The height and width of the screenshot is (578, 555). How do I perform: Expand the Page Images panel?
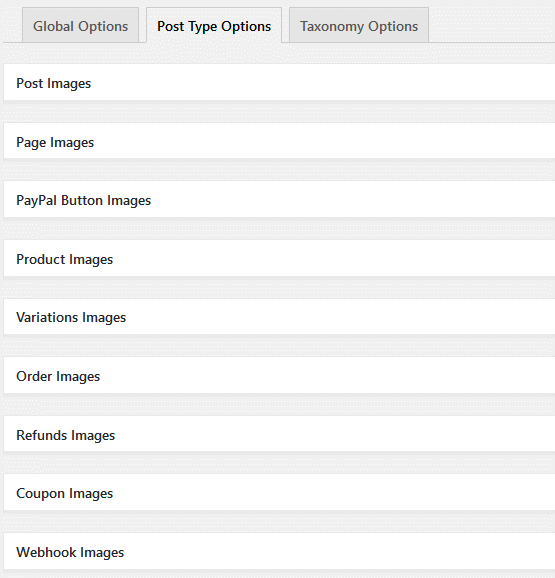coord(279,142)
